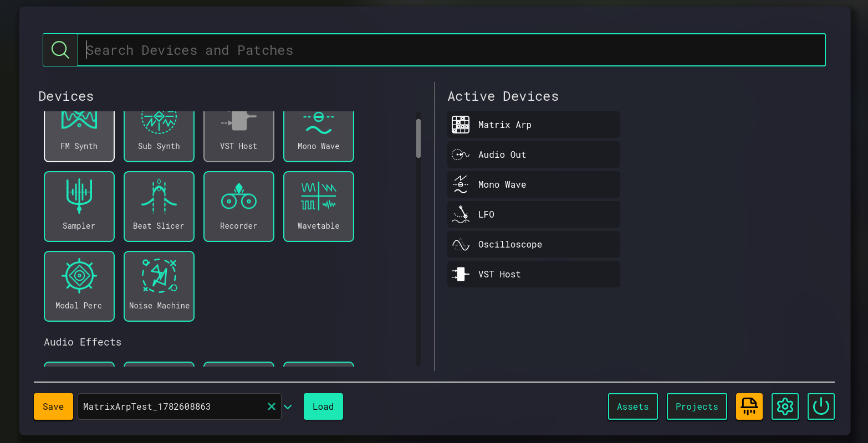Add the Wavetable device
Image resolution: width=868 pixels, height=443 pixels.
click(319, 207)
